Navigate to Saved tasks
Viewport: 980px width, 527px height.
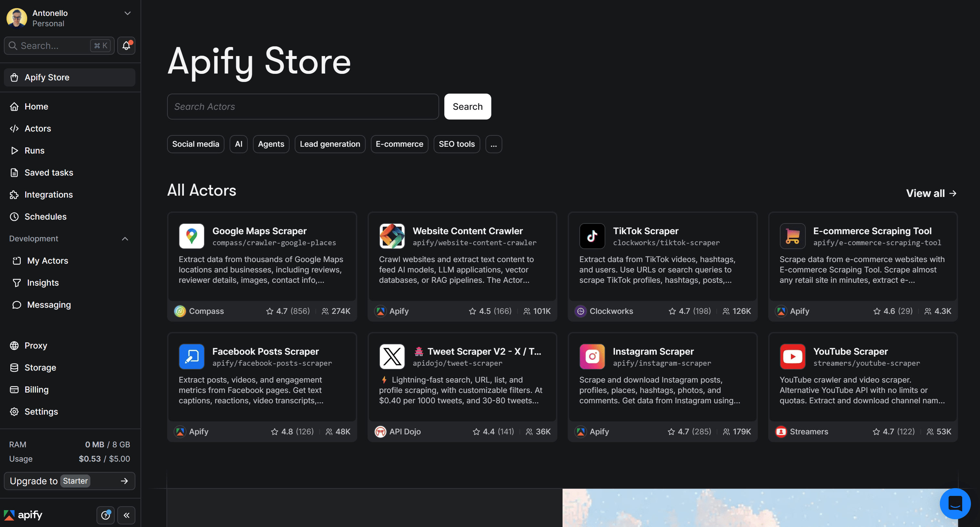(x=49, y=172)
